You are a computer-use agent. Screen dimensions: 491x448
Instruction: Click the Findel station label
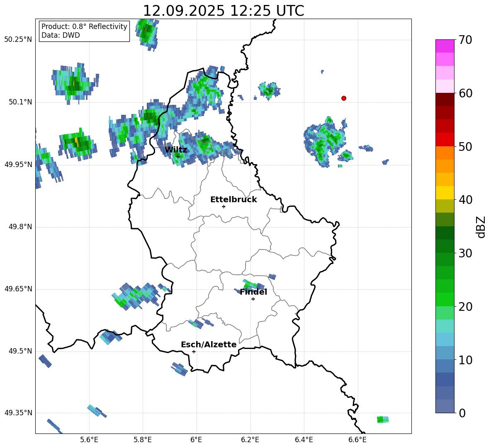pos(253,292)
